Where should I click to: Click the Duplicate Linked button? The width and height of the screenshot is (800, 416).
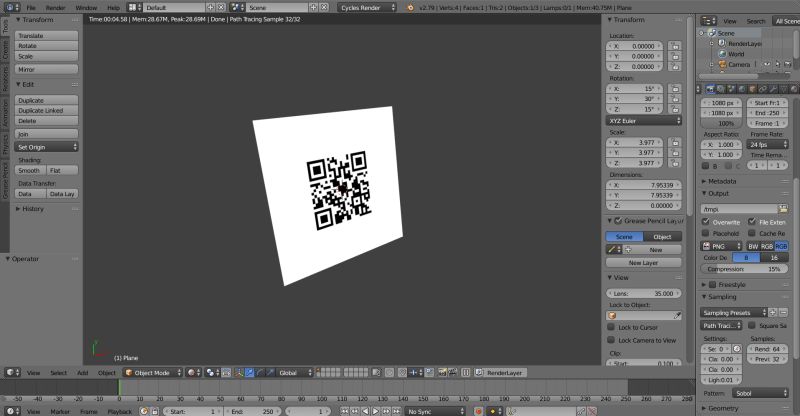[46, 111]
